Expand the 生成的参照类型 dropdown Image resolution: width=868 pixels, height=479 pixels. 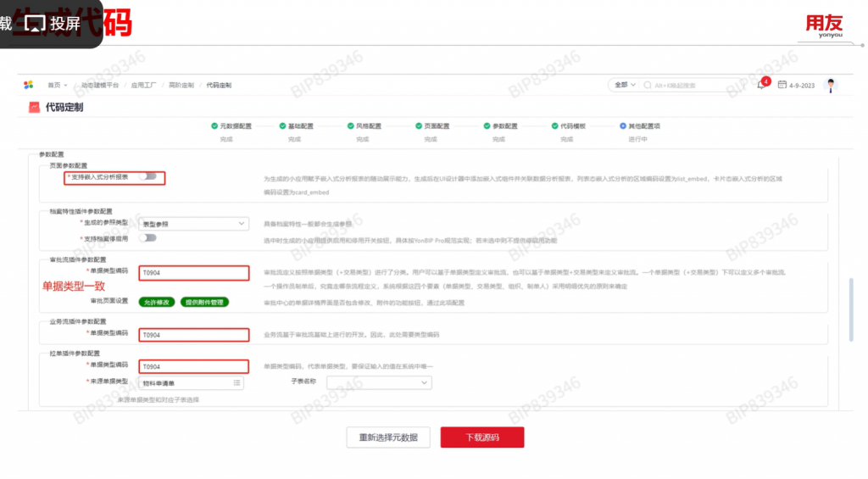pyautogui.click(x=242, y=224)
